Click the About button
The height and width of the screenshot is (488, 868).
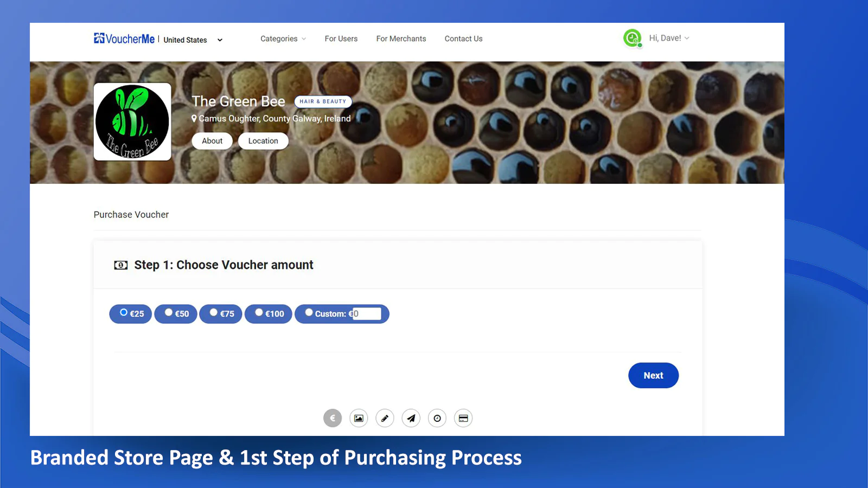(x=212, y=141)
